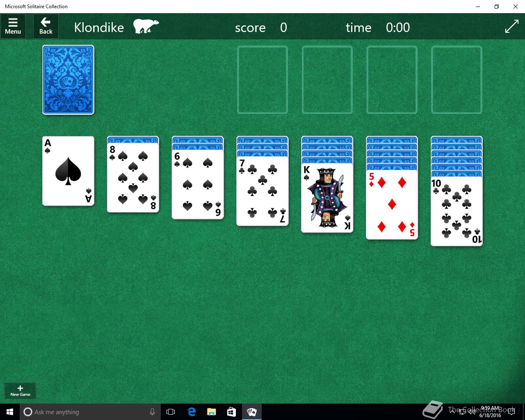Screen dimensions: 525x420
Task: Toggle full screen with diagonal arrow icon
Action: pos(511,27)
